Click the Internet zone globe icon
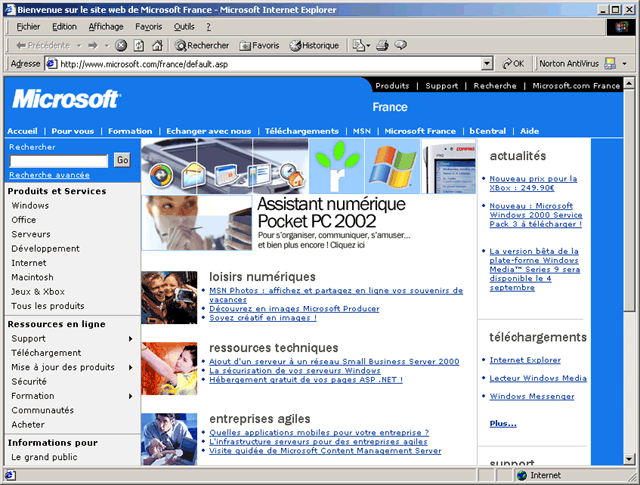The width and height of the screenshot is (640, 485). 522,475
